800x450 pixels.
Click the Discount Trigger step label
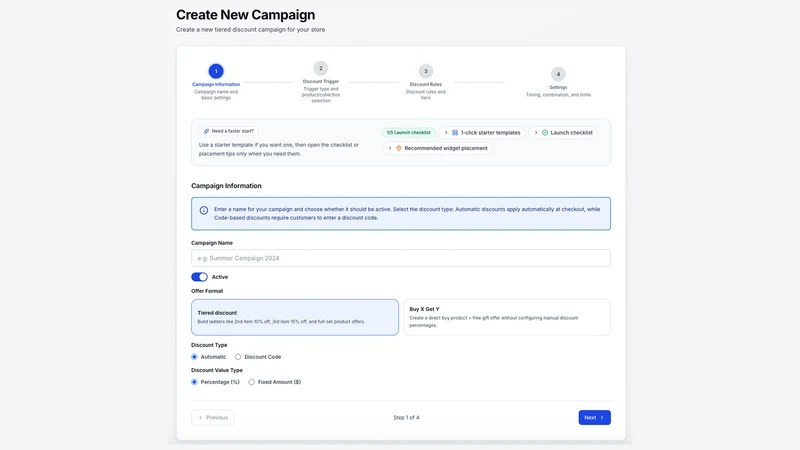coord(321,82)
